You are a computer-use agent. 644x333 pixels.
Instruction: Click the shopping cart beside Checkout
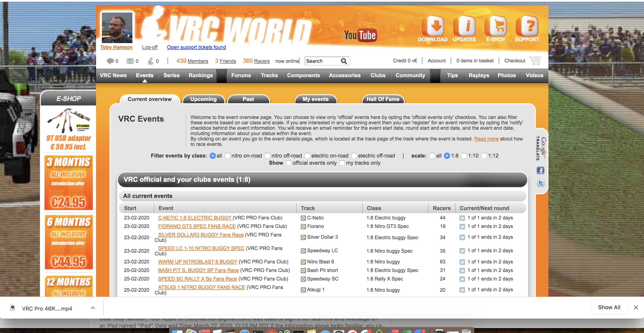(535, 60)
